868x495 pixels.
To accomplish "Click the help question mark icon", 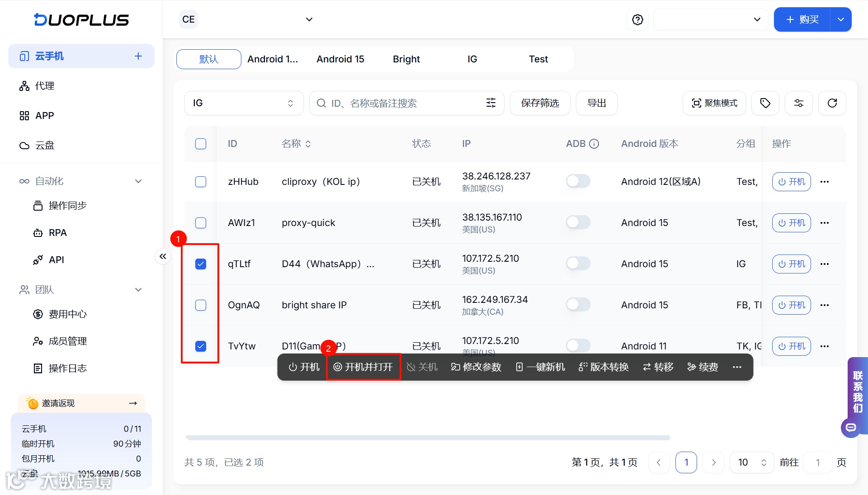I will [637, 19].
